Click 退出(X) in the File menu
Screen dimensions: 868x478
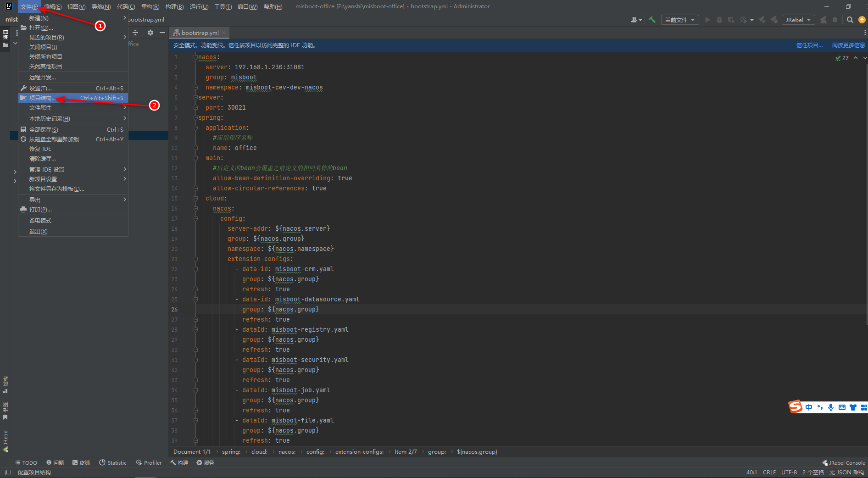[x=73, y=232]
